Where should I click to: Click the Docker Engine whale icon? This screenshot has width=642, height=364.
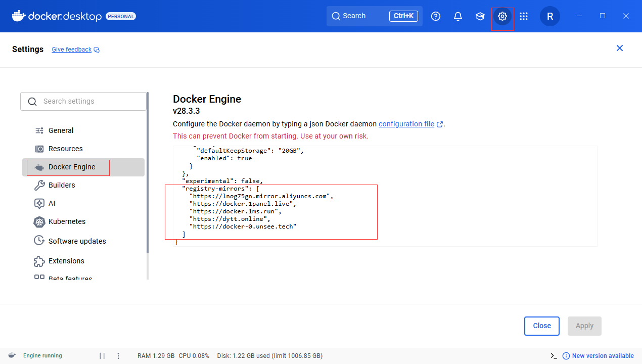(39, 167)
